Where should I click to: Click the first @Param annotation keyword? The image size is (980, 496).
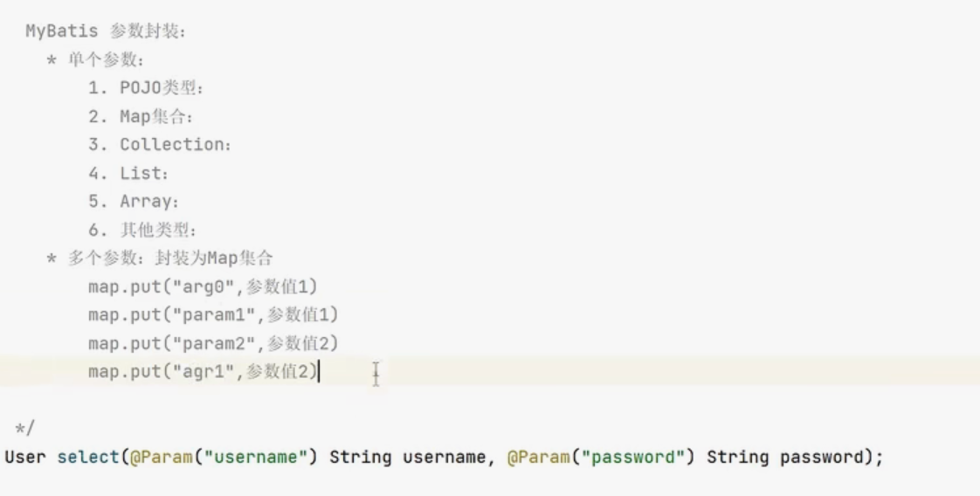click(x=162, y=457)
